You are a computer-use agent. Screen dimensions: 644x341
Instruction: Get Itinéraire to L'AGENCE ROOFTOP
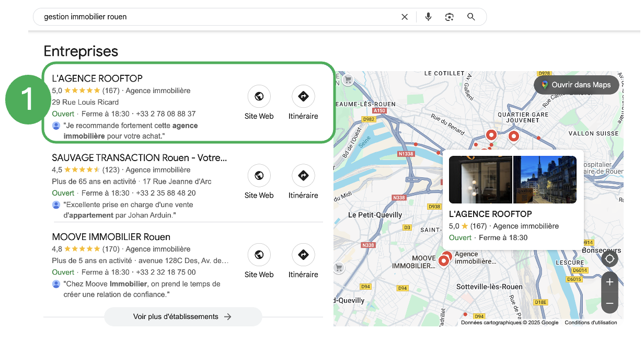[x=303, y=103]
